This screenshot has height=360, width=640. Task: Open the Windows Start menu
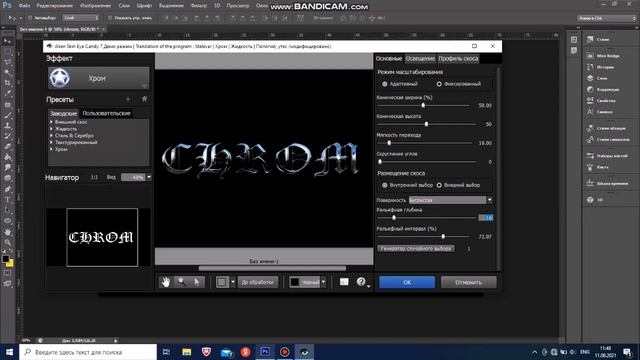click(x=9, y=351)
